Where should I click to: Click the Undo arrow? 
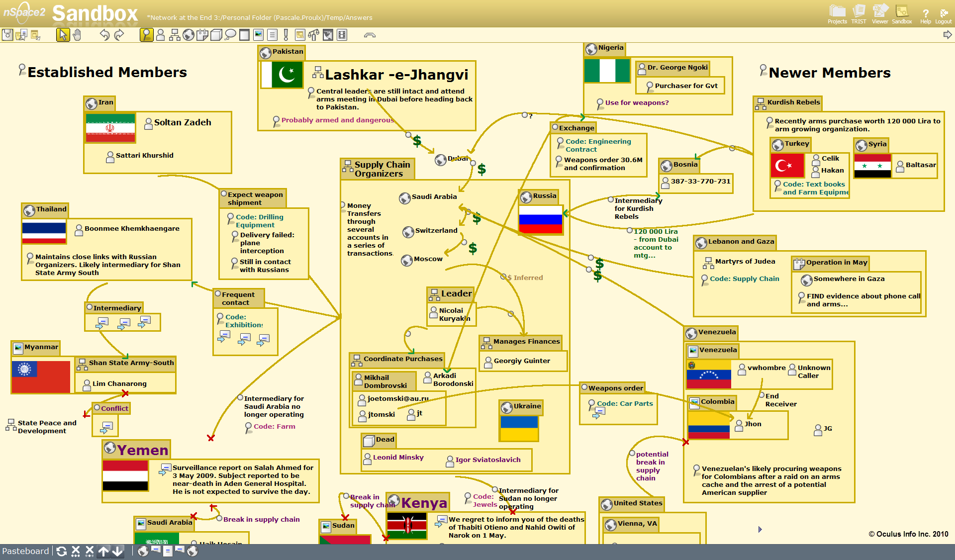[104, 35]
